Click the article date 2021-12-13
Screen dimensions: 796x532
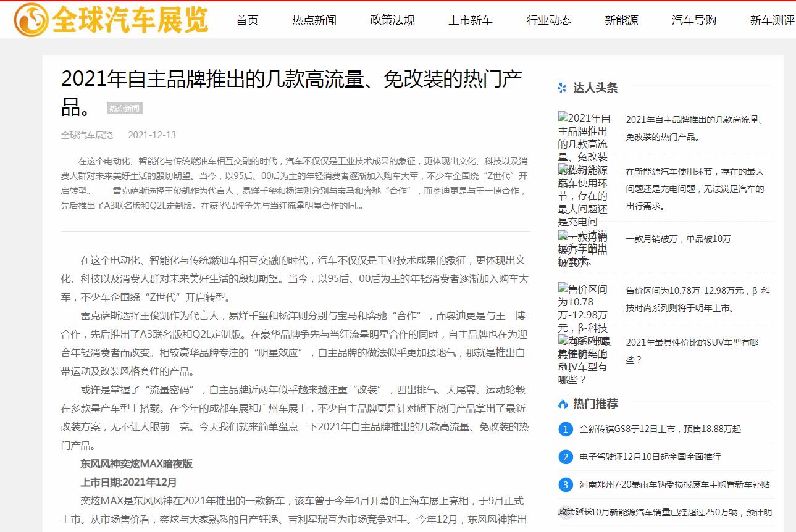coord(152,135)
